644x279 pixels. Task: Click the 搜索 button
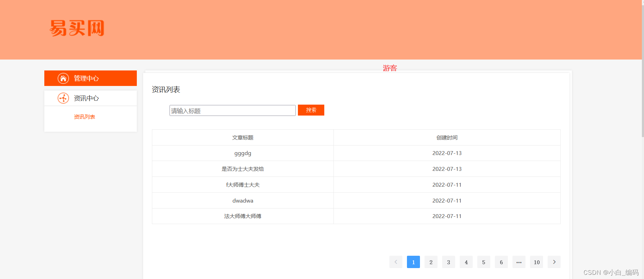[311, 110]
